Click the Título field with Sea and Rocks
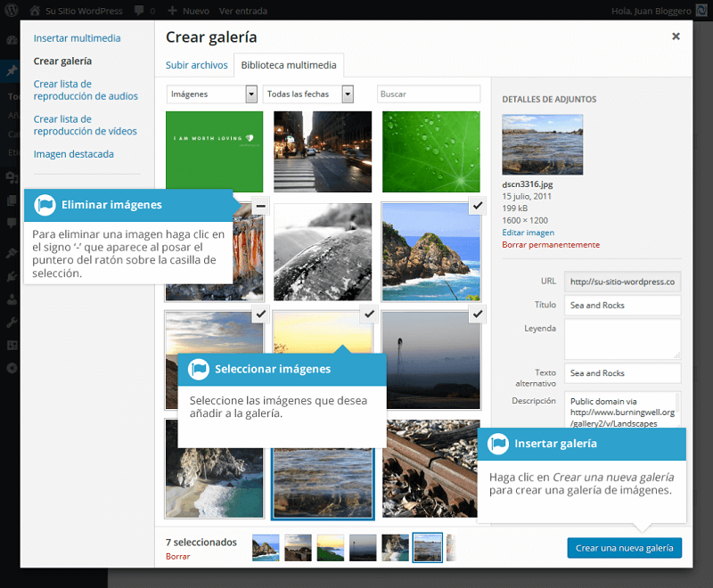This screenshot has height=588, width=713. pyautogui.click(x=622, y=306)
